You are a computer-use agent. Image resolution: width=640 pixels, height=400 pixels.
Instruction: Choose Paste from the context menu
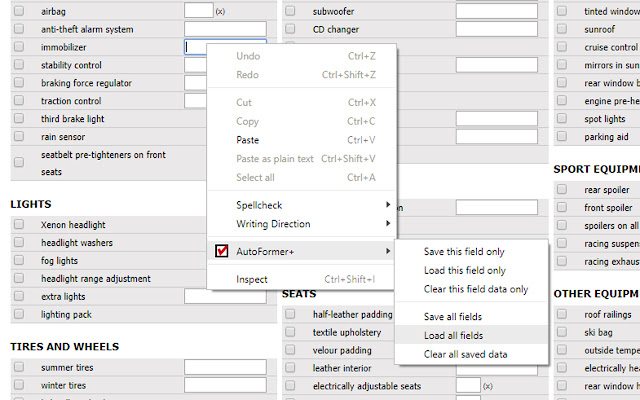click(247, 140)
